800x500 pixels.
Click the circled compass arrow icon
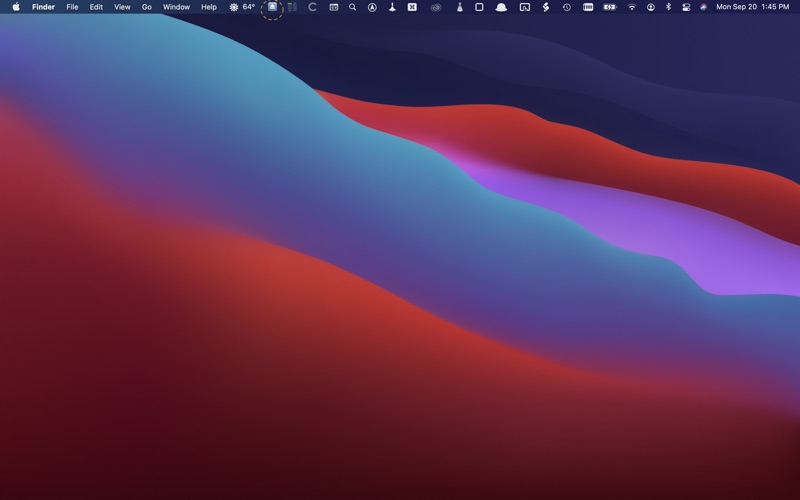(372, 7)
